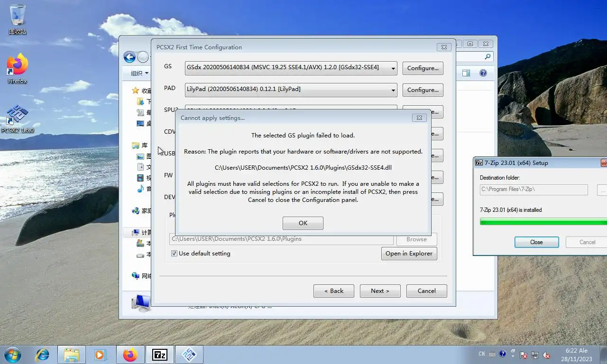The image size is (607, 364).
Task: Click the Browse button for plugins path
Action: [x=416, y=239]
